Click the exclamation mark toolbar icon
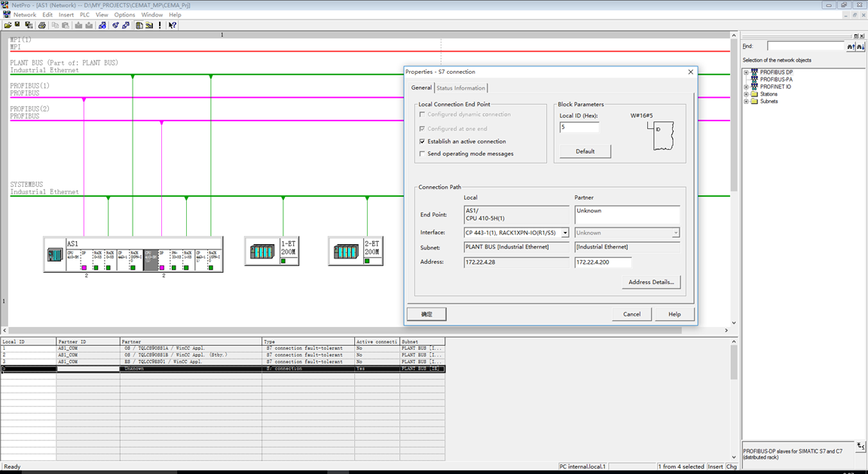This screenshot has height=474, width=868. [160, 25]
